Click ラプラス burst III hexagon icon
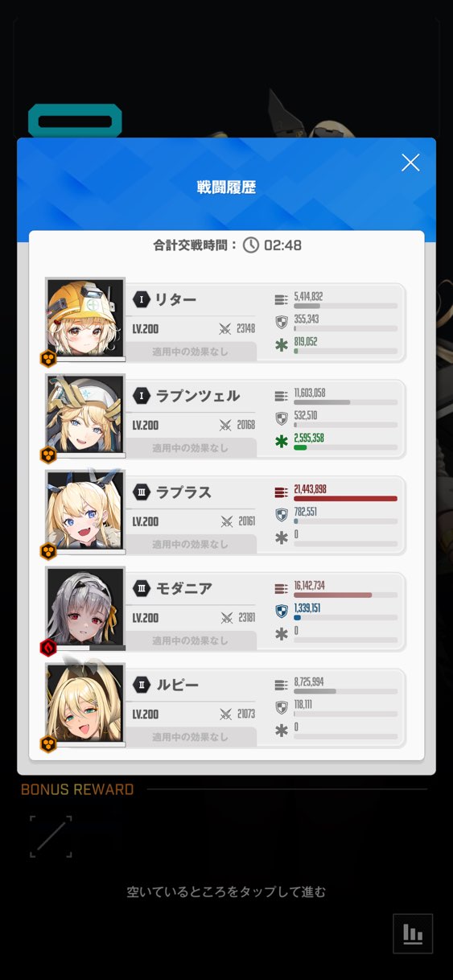 coord(141,492)
